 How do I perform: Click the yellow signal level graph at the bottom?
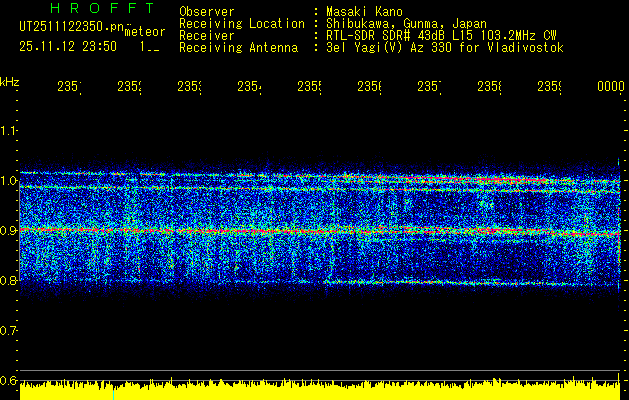click(320, 390)
